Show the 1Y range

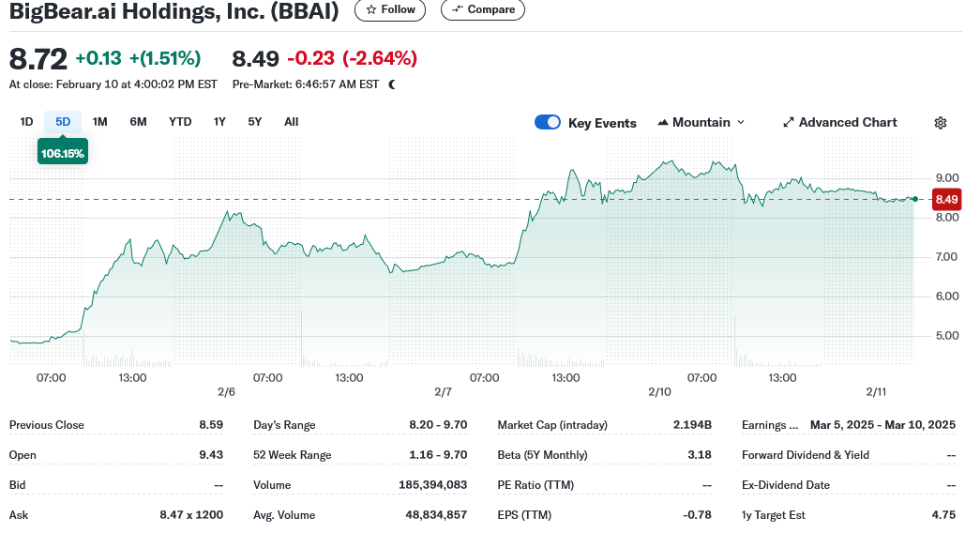click(x=219, y=122)
